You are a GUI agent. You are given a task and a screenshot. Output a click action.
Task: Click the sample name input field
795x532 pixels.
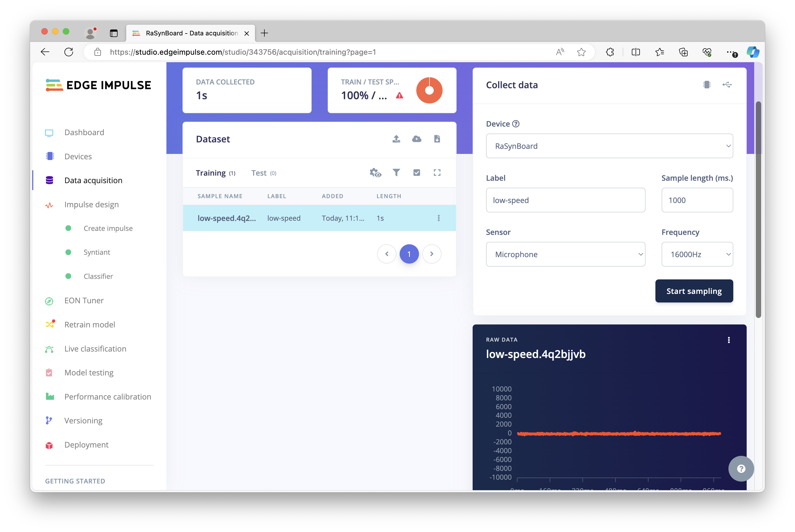coord(564,199)
